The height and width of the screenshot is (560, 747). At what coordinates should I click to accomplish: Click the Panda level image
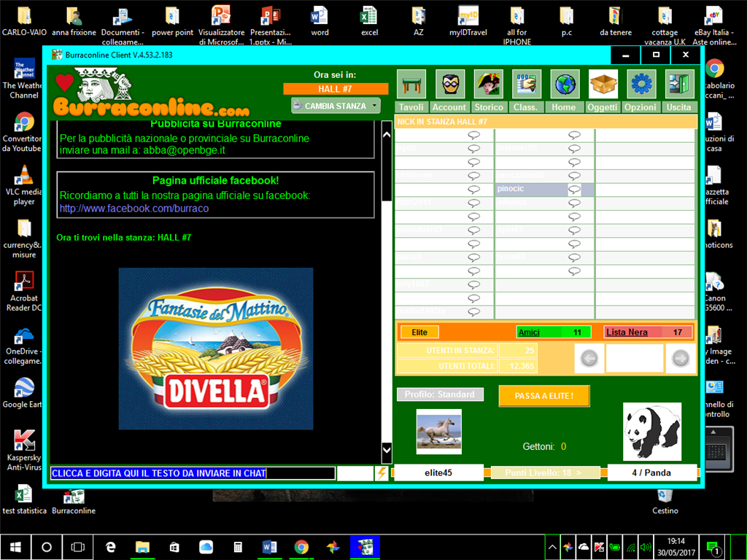[652, 432]
